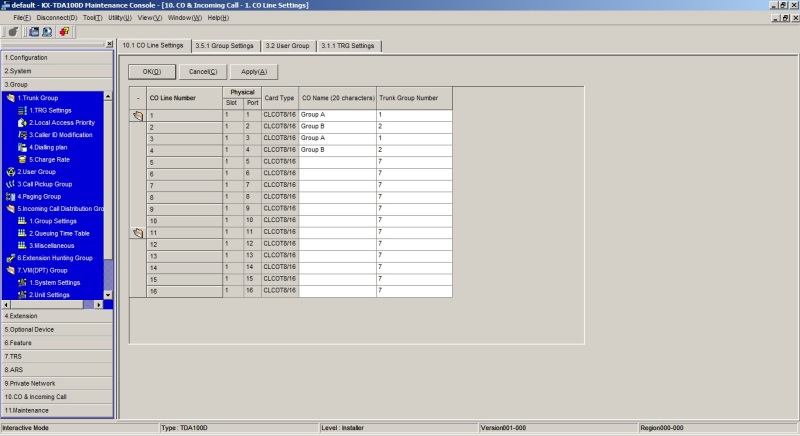
Task: Click the hand icon beside CO line 11
Action: pyautogui.click(x=138, y=233)
